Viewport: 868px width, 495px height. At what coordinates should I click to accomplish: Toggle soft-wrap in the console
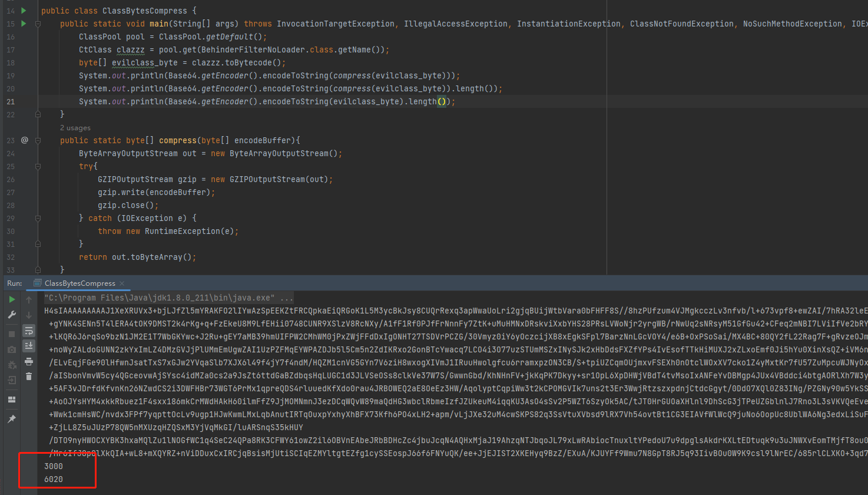coord(29,331)
